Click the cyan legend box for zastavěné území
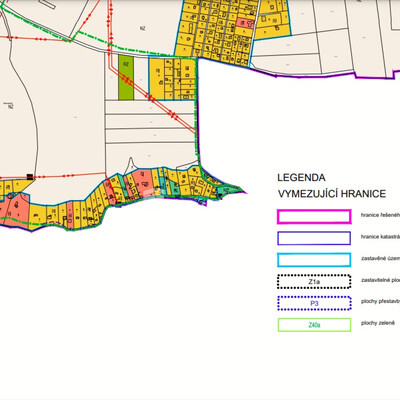 tap(314, 260)
